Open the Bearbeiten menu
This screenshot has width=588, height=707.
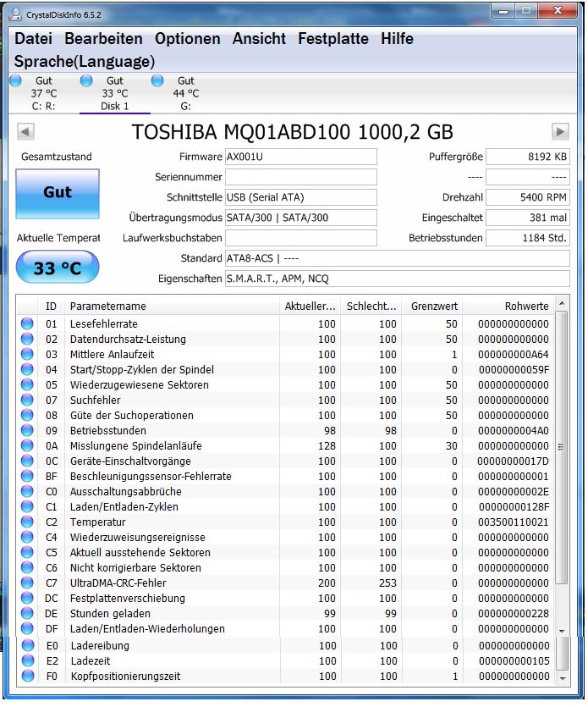click(103, 39)
